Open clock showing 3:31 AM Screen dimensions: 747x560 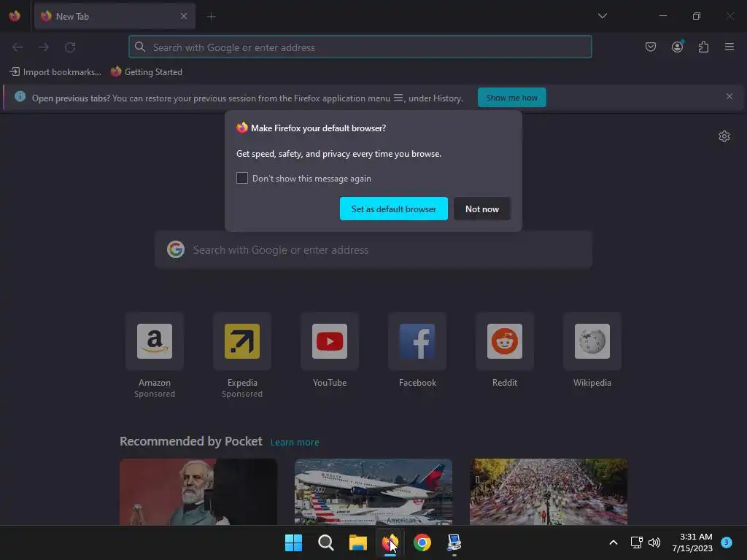[x=692, y=542]
